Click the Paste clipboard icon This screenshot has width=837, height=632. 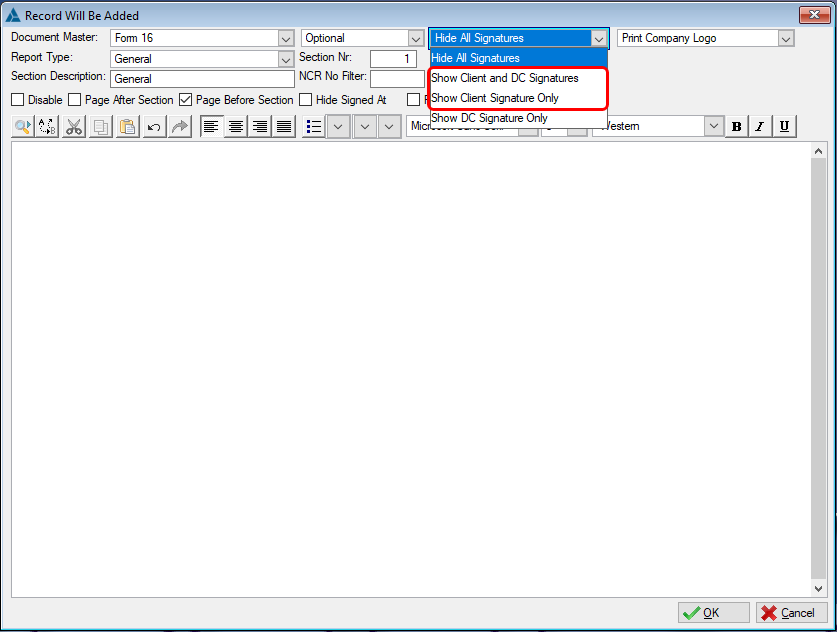pos(127,127)
